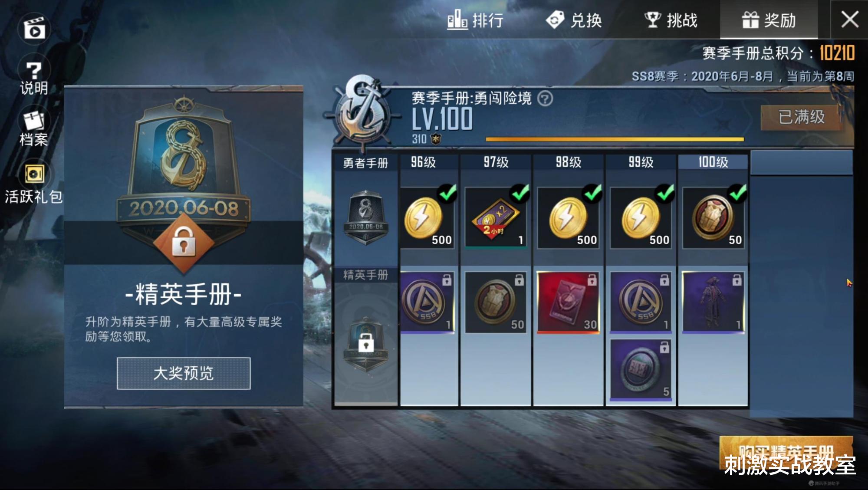Image resolution: width=868 pixels, height=490 pixels.
Task: Select the locked level 100 pirate outfit reward
Action: 713,303
